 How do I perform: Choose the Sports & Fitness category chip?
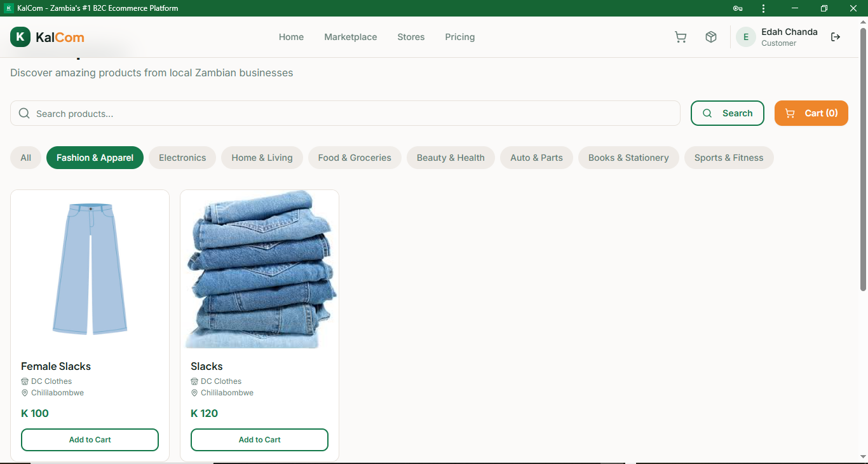coord(728,158)
